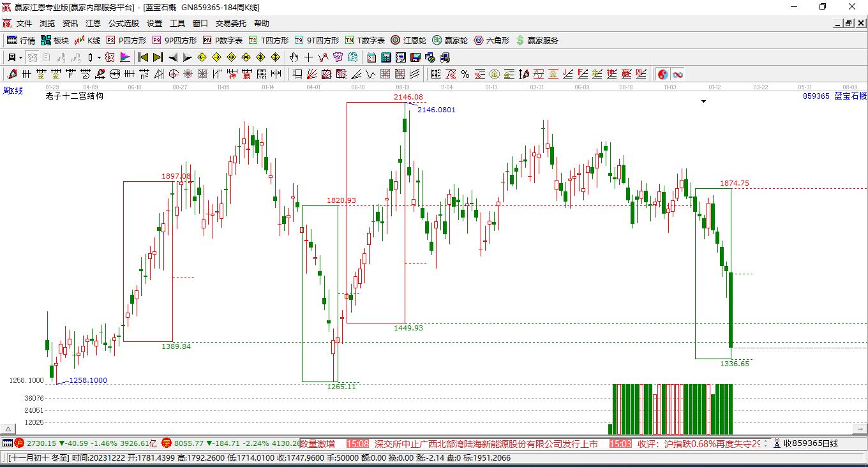Launch the 江恩轮 Gann wheel
This screenshot has width=868, height=467.
coord(408,40)
